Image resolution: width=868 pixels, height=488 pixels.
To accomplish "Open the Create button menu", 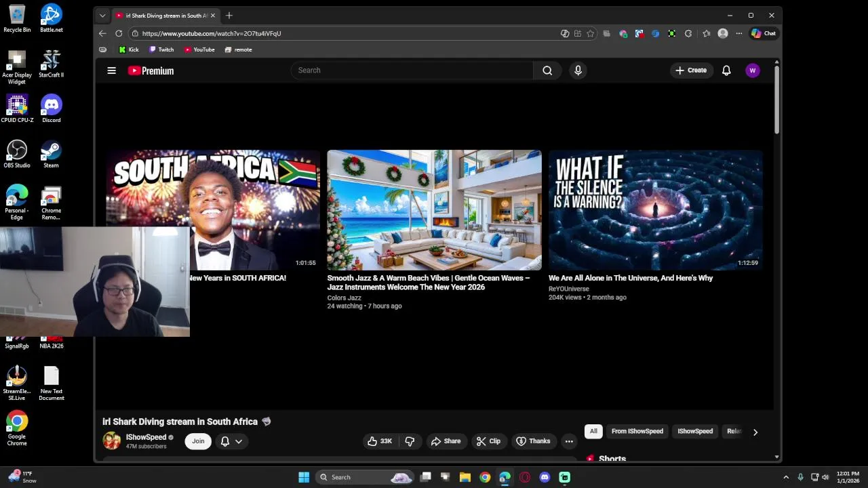I will click(691, 70).
